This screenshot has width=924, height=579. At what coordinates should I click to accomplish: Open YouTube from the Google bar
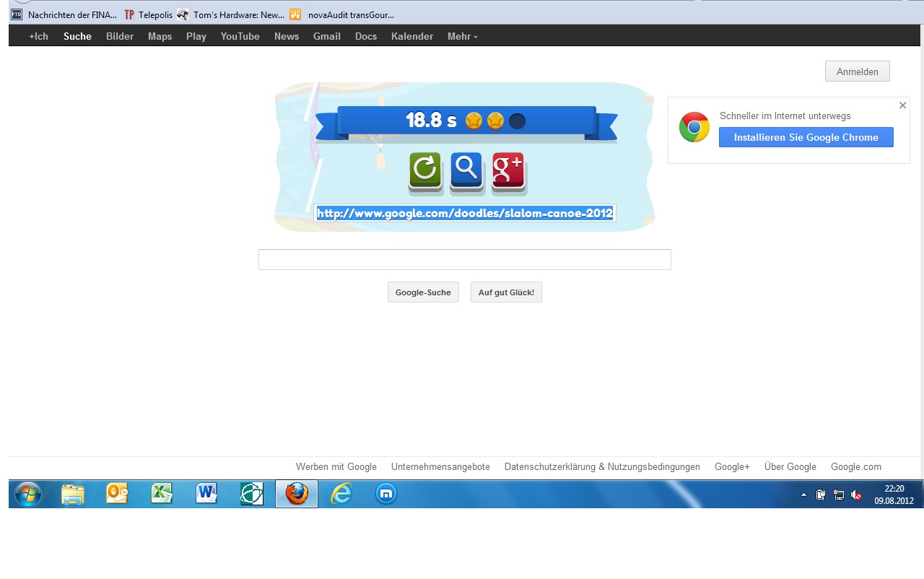coord(240,36)
